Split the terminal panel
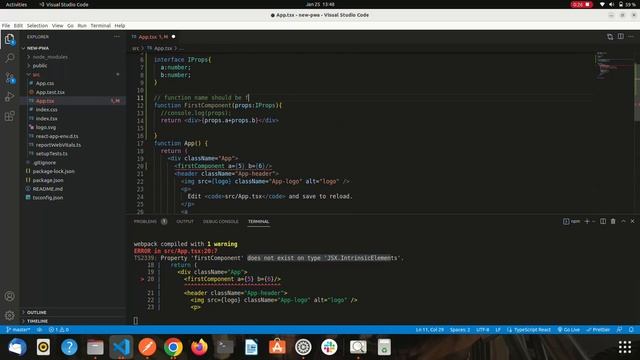 click(603, 221)
